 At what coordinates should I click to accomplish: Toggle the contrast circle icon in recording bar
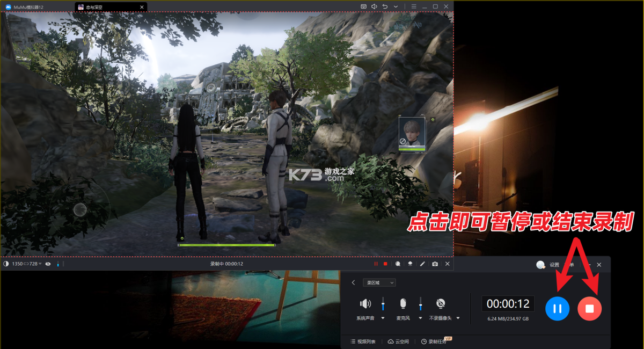(x=6, y=264)
